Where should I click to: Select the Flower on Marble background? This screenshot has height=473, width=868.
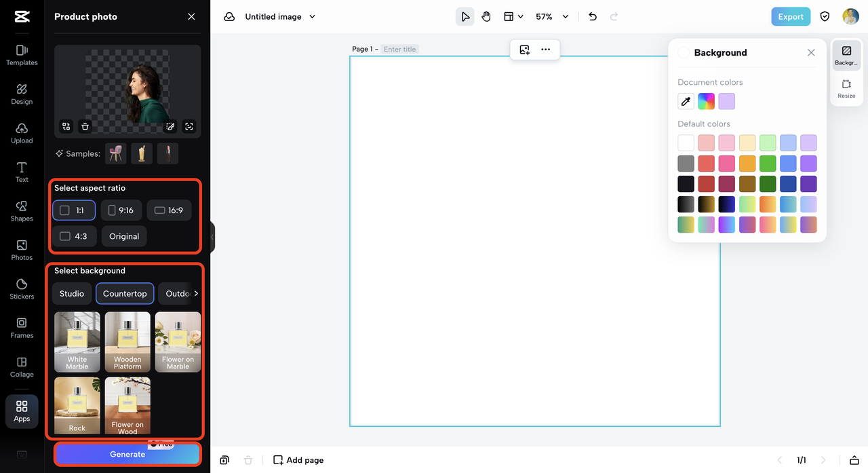(178, 342)
